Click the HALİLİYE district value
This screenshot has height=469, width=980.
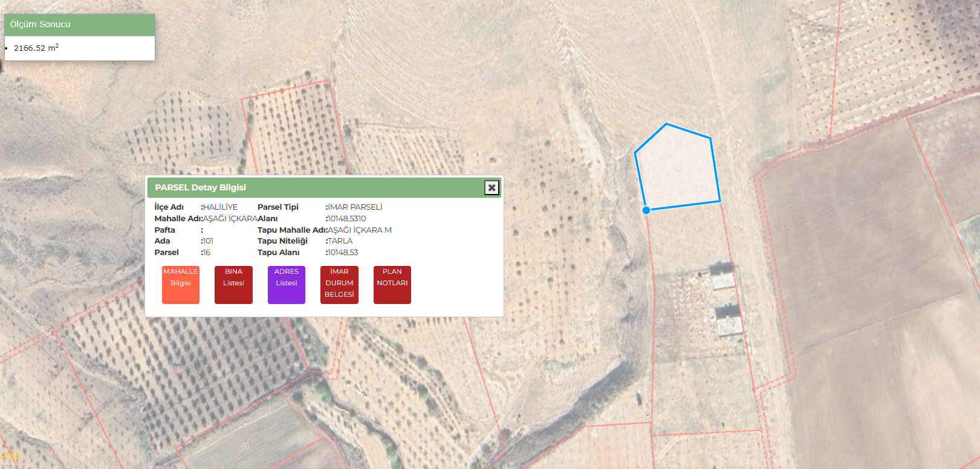[x=220, y=207]
